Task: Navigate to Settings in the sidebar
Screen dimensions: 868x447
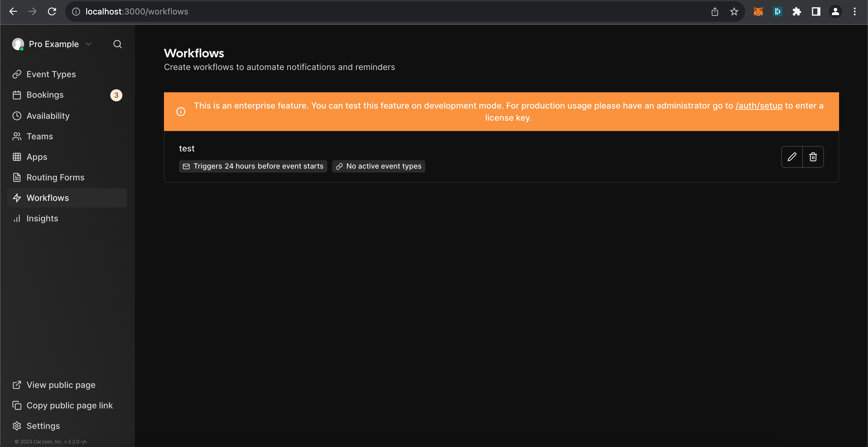Action: point(43,426)
